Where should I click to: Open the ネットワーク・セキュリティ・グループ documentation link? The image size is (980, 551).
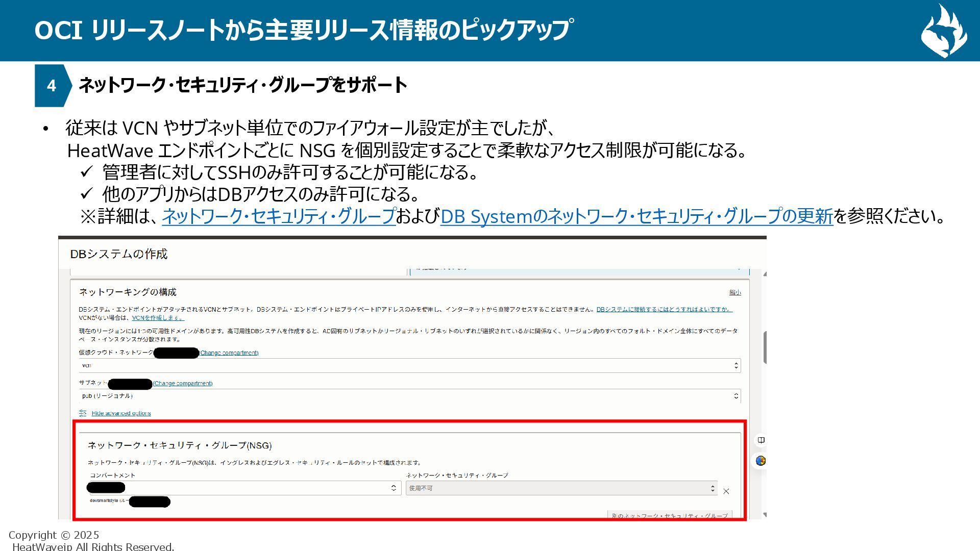279,216
